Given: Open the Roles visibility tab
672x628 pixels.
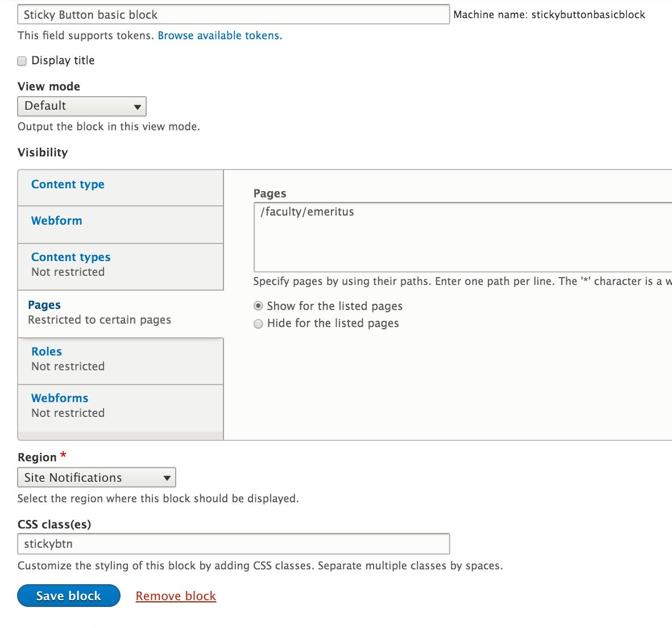Looking at the screenshot, I should [x=46, y=352].
